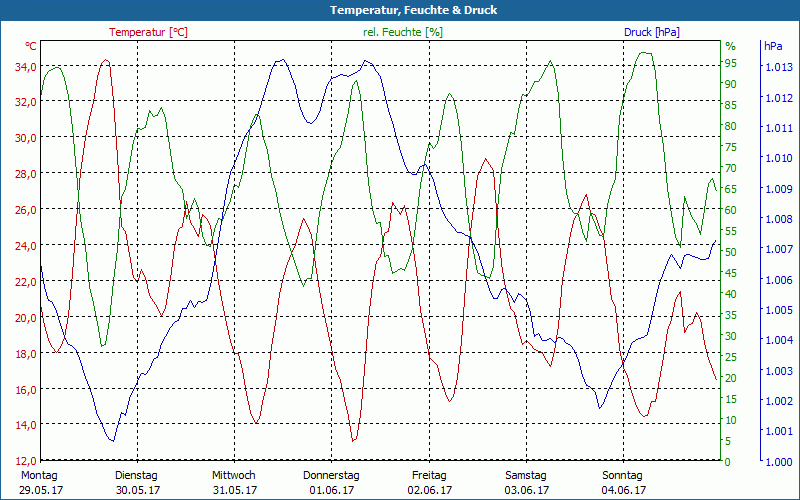Click the '°C' axis unit label
The height and width of the screenshot is (500, 800).
31,46
